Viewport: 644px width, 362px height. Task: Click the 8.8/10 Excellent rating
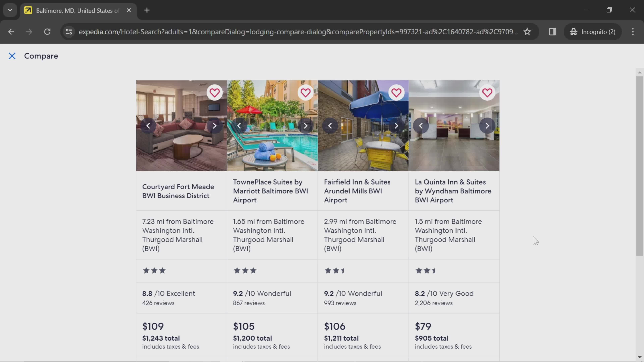tap(169, 294)
